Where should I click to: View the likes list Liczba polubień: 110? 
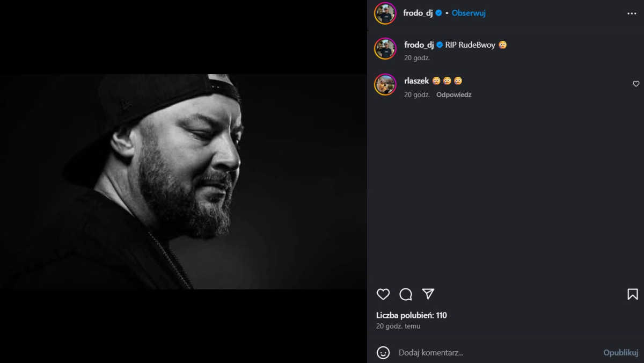tap(412, 315)
